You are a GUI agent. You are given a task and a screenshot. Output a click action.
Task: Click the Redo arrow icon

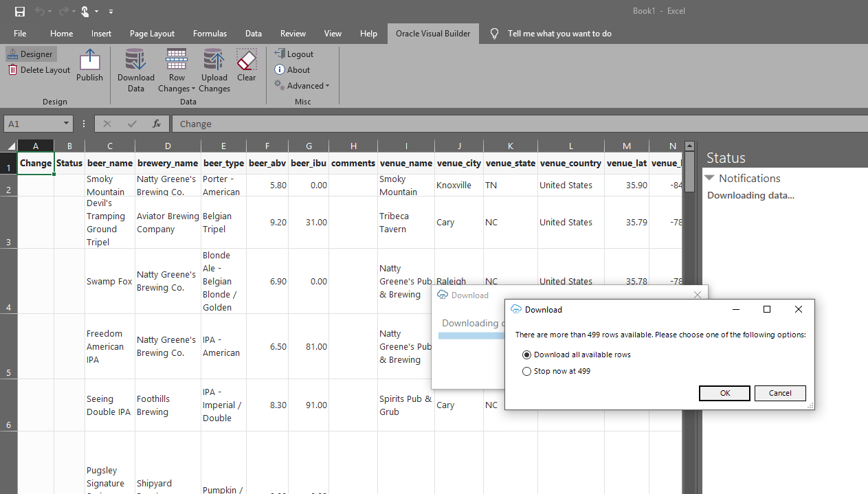(63, 11)
